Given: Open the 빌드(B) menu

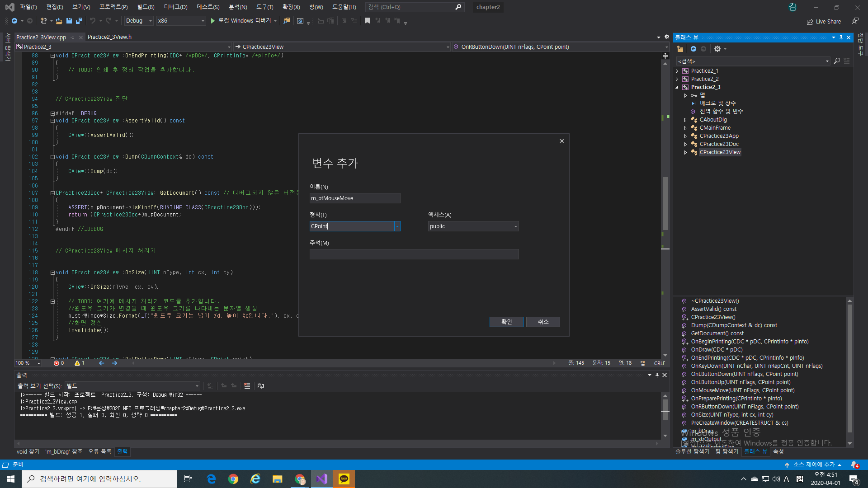Looking at the screenshot, I should point(146,7).
